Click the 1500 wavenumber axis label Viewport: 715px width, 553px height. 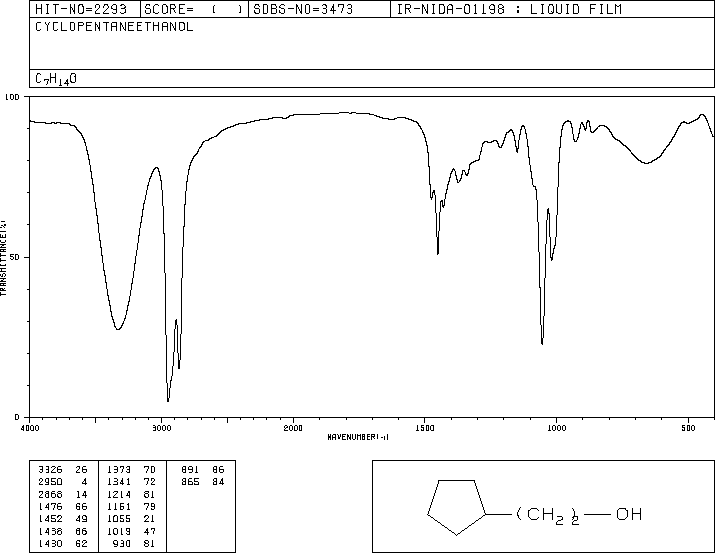point(425,428)
